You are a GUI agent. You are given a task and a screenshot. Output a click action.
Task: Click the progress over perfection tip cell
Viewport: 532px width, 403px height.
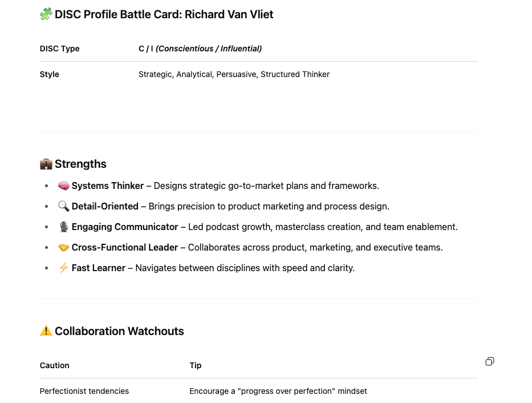pyautogui.click(x=278, y=391)
